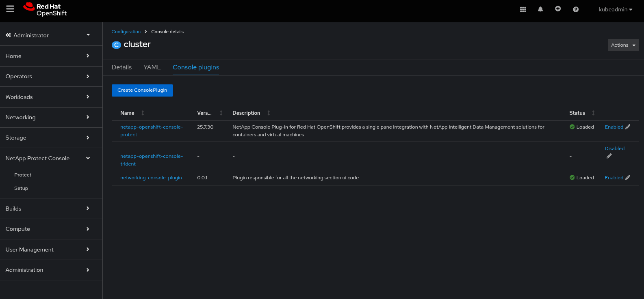Viewport: 644px width, 299px height.
Task: Edit the networking-console-plugin enabled state pencil
Action: pos(628,178)
